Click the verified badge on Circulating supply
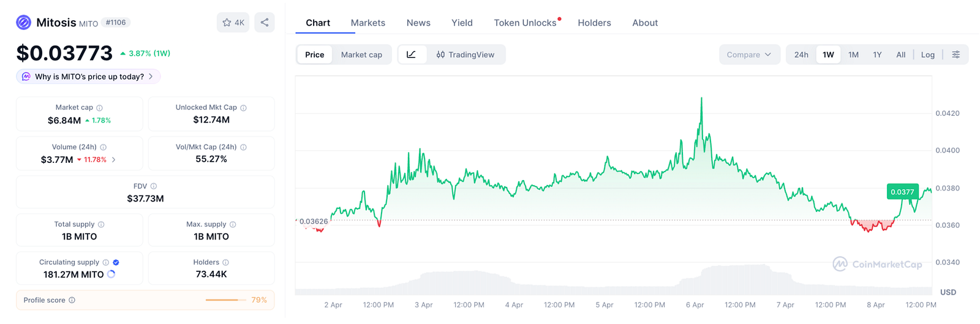 (x=116, y=262)
